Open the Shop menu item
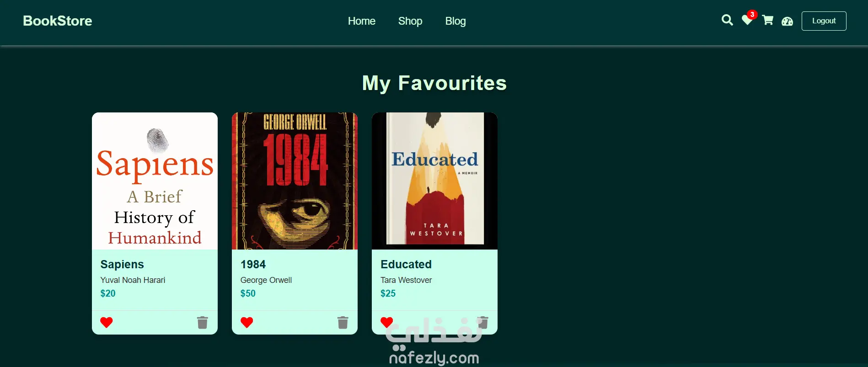Viewport: 868px width, 367px height. (x=410, y=21)
